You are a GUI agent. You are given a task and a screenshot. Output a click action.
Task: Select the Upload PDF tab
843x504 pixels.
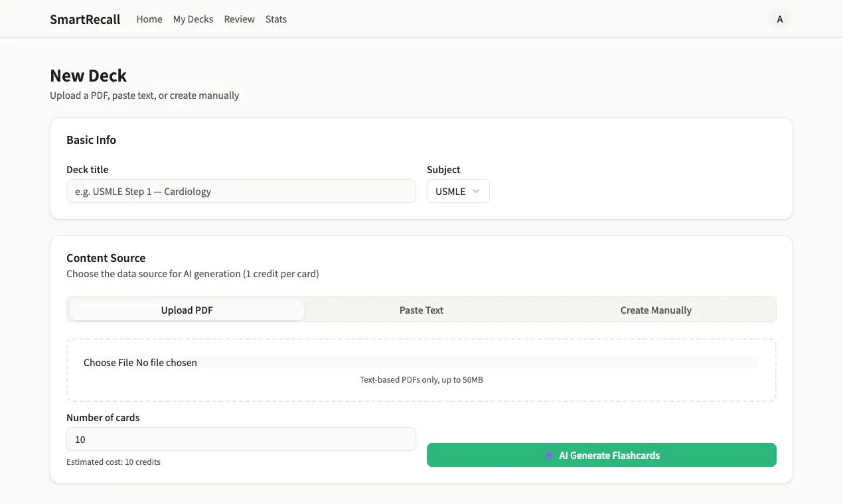point(187,310)
